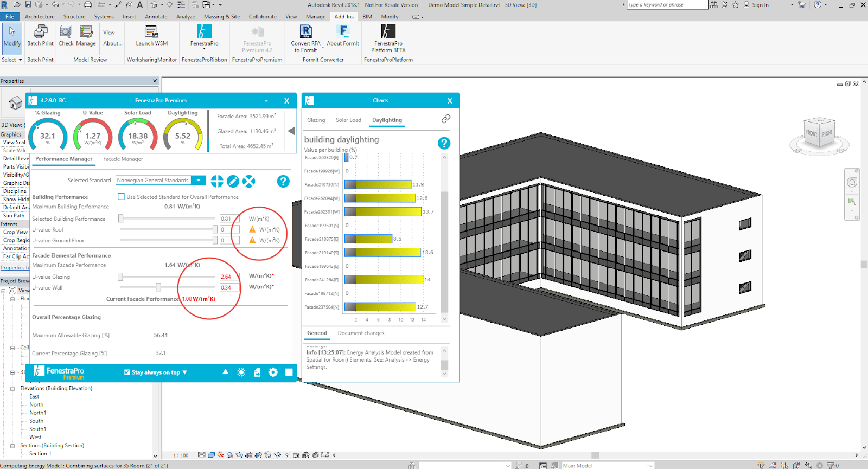Click the link icon in Charts panel
This screenshot has width=868, height=469.
point(446,119)
